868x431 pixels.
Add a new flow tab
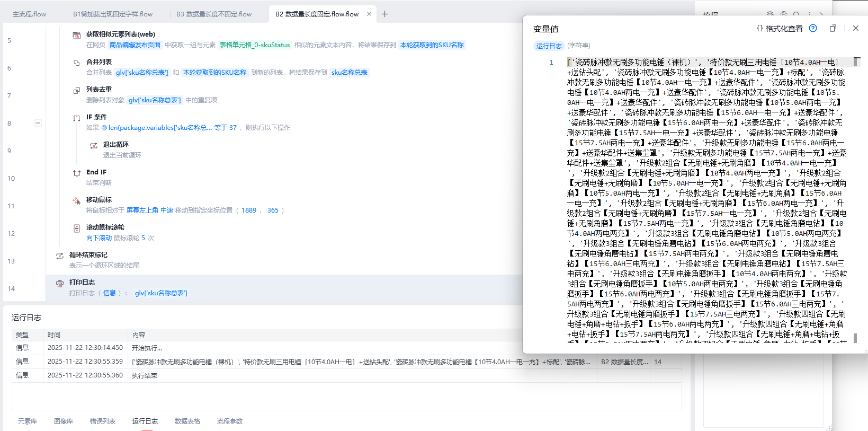(x=385, y=14)
